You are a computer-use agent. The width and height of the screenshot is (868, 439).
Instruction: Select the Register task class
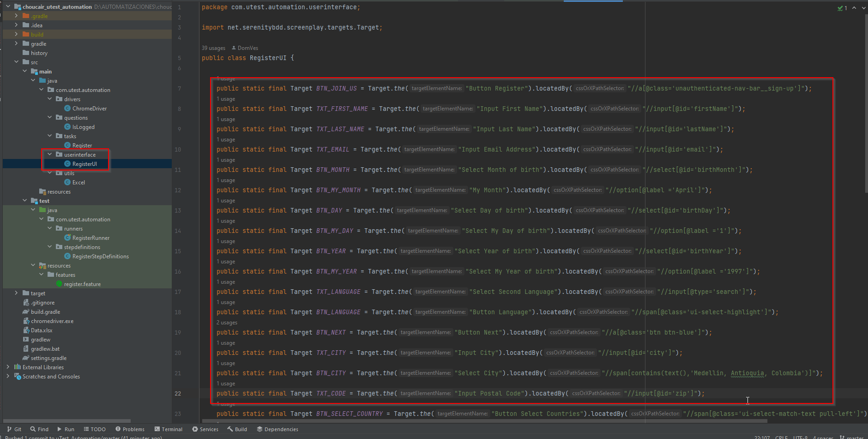82,146
